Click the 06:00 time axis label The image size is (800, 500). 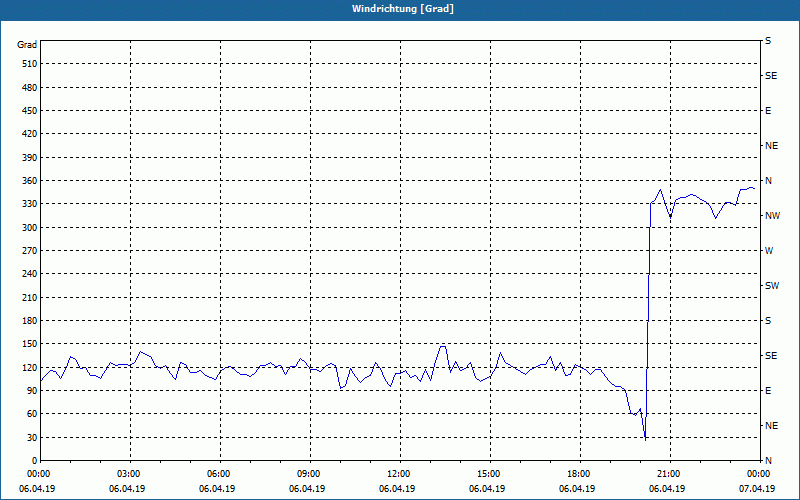click(217, 473)
